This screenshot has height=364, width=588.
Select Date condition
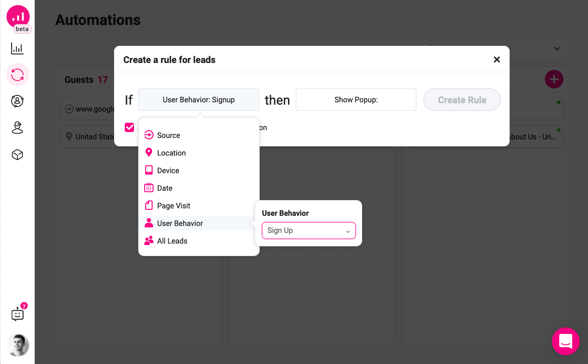(198, 188)
